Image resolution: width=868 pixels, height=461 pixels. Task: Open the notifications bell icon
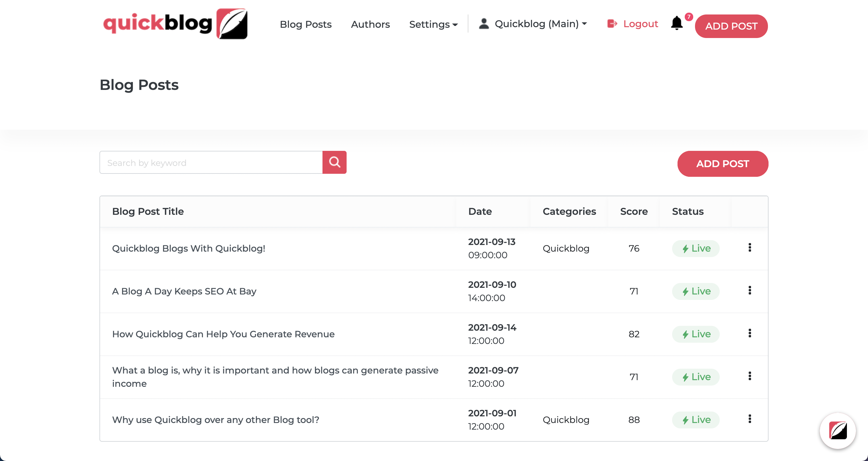click(677, 24)
